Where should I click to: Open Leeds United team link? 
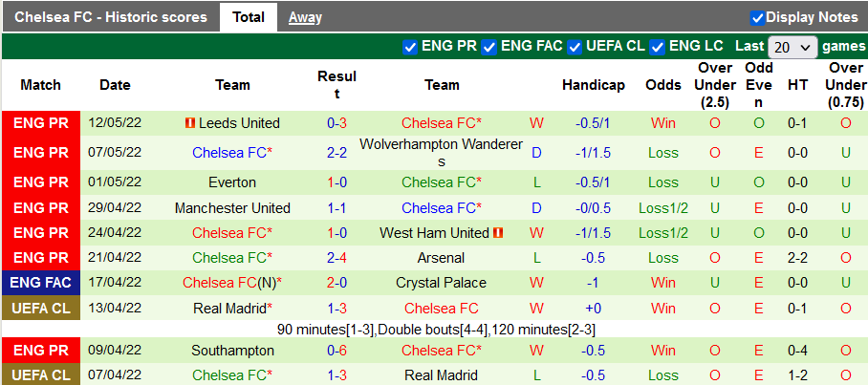pos(238,123)
